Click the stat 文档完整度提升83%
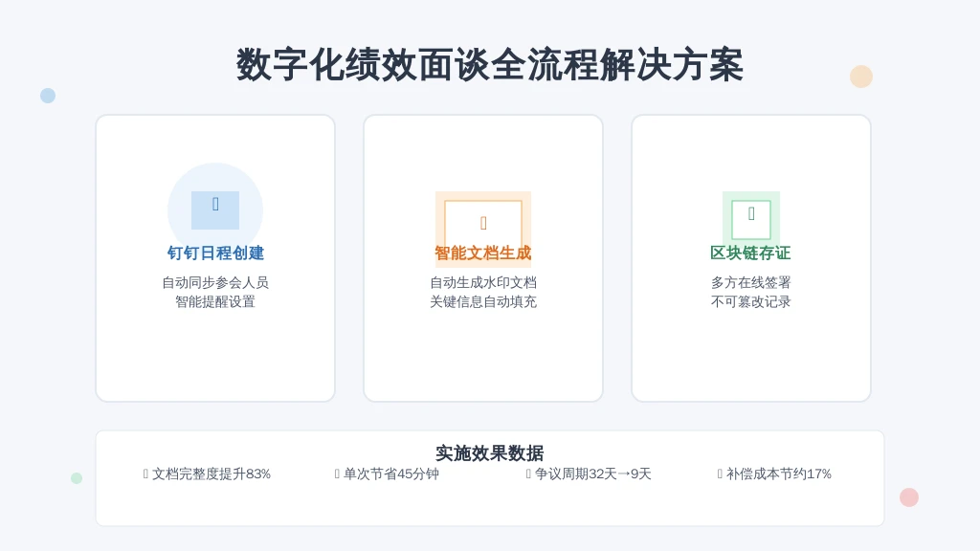 (x=207, y=474)
